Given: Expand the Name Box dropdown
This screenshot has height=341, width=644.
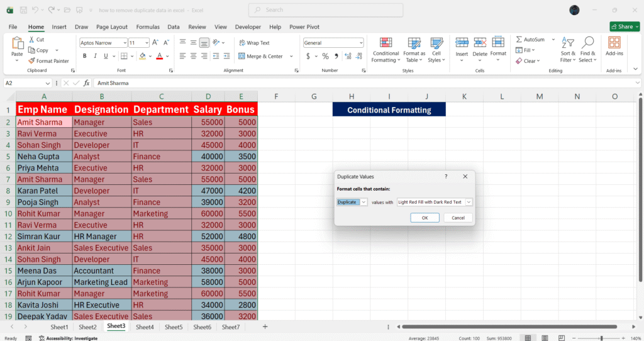Looking at the screenshot, I should [48, 83].
